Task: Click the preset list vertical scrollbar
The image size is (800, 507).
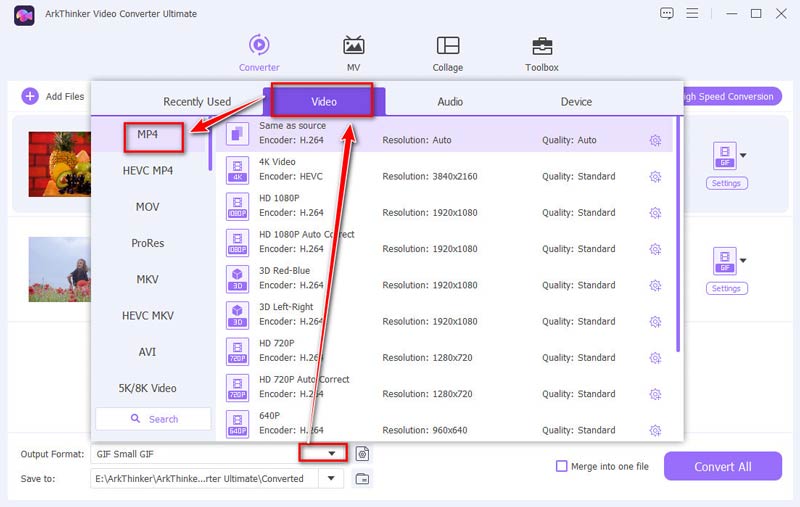Action: coord(678,234)
